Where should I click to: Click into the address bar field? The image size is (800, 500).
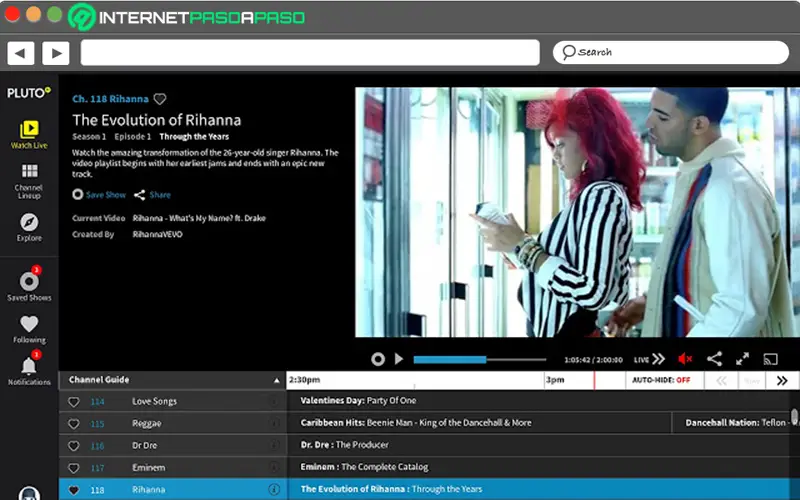point(310,53)
